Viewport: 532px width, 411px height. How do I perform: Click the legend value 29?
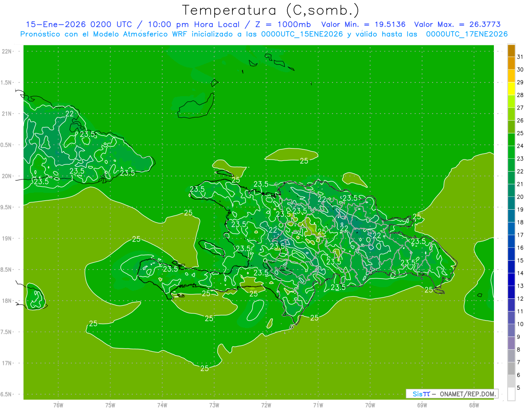[x=520, y=82]
